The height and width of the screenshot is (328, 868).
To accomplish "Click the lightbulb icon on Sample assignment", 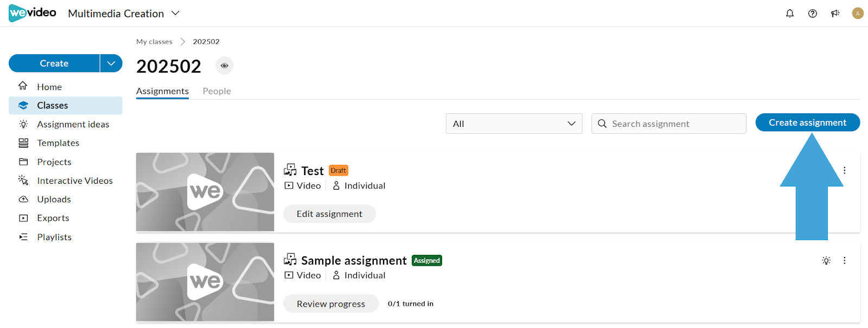I will point(826,261).
